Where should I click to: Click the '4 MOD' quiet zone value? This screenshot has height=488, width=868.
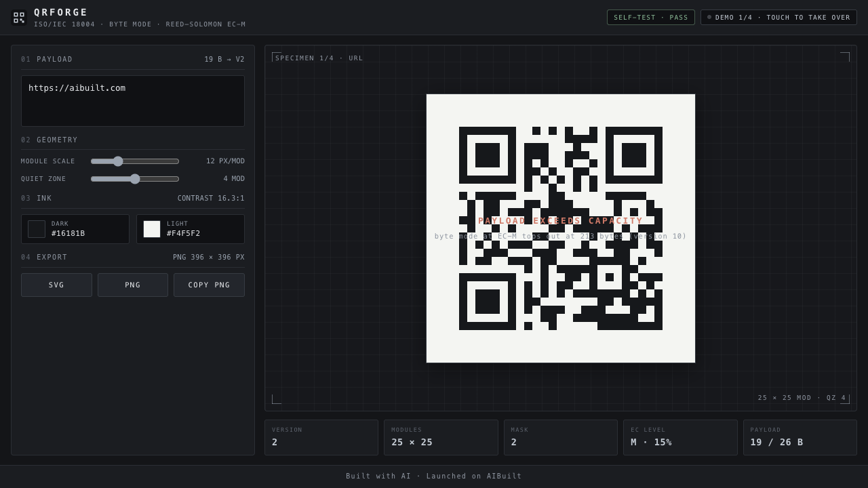pyautogui.click(x=234, y=179)
